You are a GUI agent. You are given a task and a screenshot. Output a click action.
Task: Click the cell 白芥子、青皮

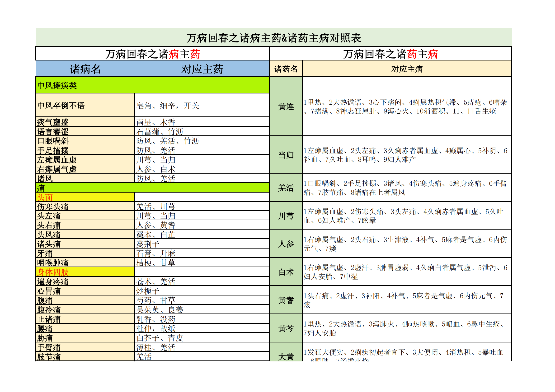(202, 338)
